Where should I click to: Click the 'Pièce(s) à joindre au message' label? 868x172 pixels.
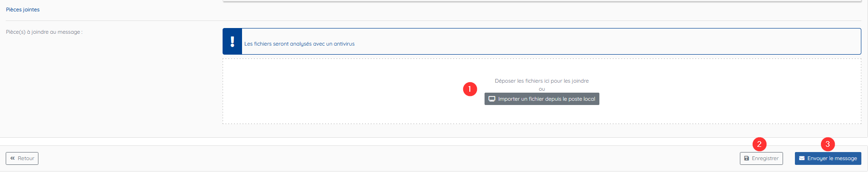pos(44,32)
